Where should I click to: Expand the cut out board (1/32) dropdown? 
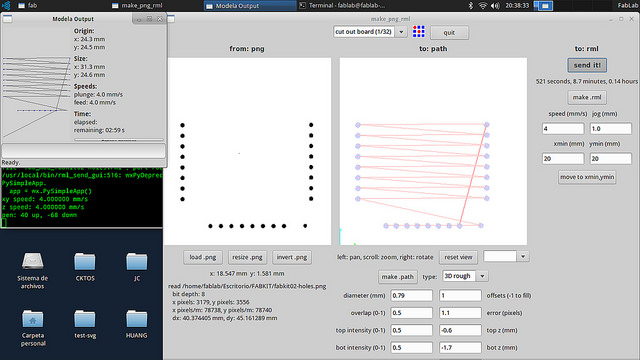click(401, 32)
